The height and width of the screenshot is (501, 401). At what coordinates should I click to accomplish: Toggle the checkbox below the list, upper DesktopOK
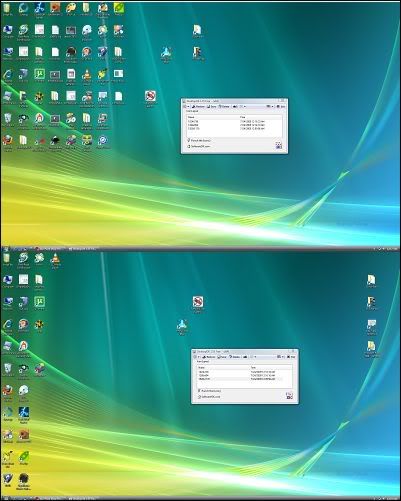(x=188, y=140)
